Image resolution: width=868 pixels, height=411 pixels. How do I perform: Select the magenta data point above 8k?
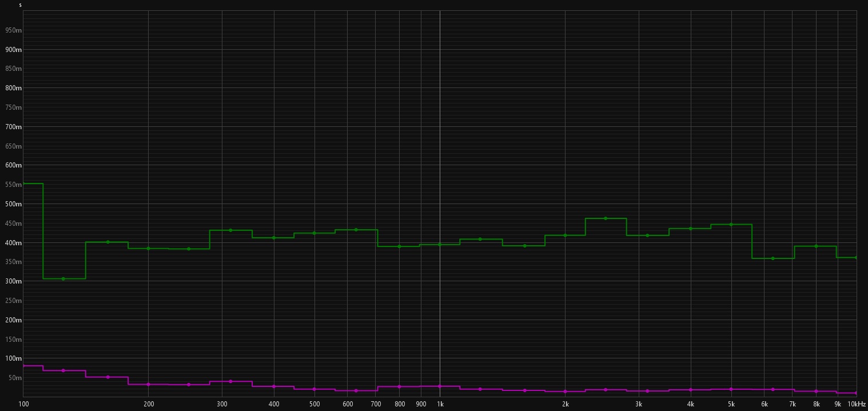816,391
